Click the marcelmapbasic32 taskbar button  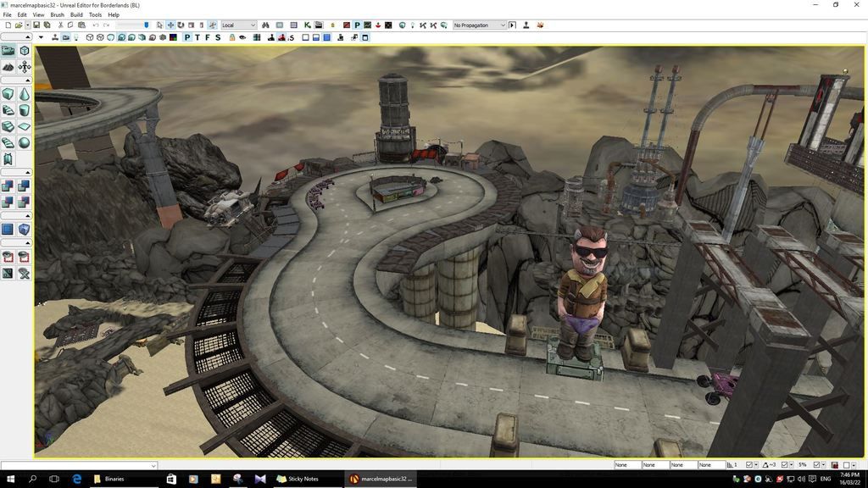381,480
